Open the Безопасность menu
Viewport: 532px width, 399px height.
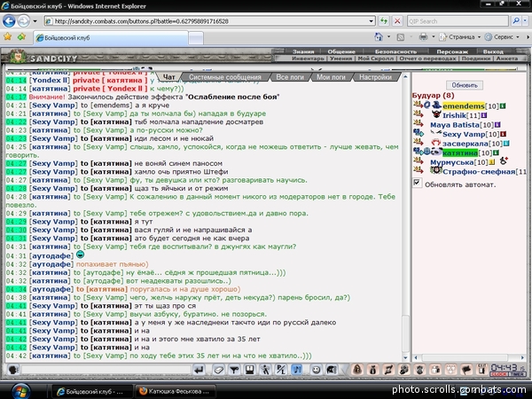[395, 51]
